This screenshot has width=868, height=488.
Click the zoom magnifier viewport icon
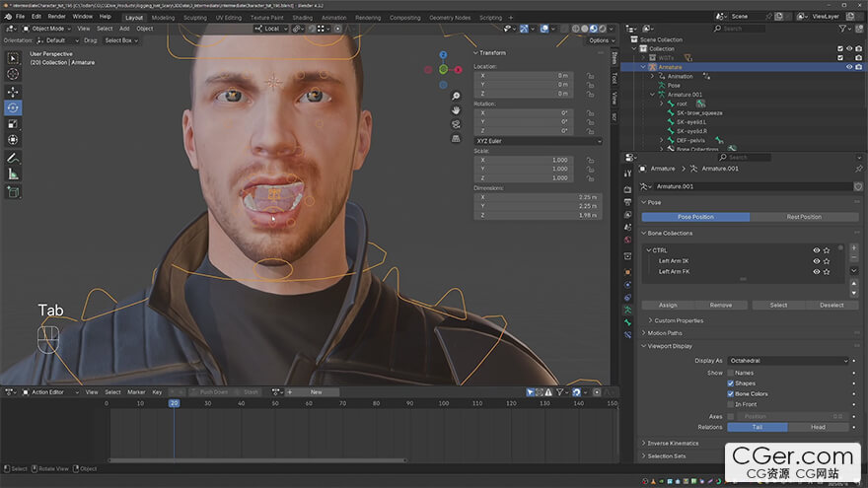[456, 97]
